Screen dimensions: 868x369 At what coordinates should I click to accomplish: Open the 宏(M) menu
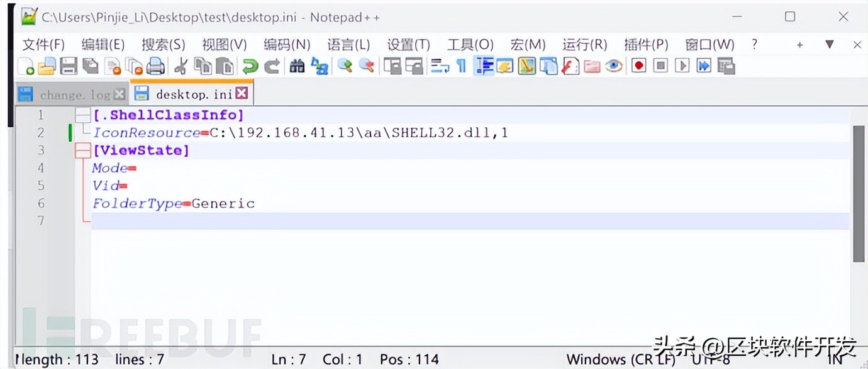(x=528, y=45)
